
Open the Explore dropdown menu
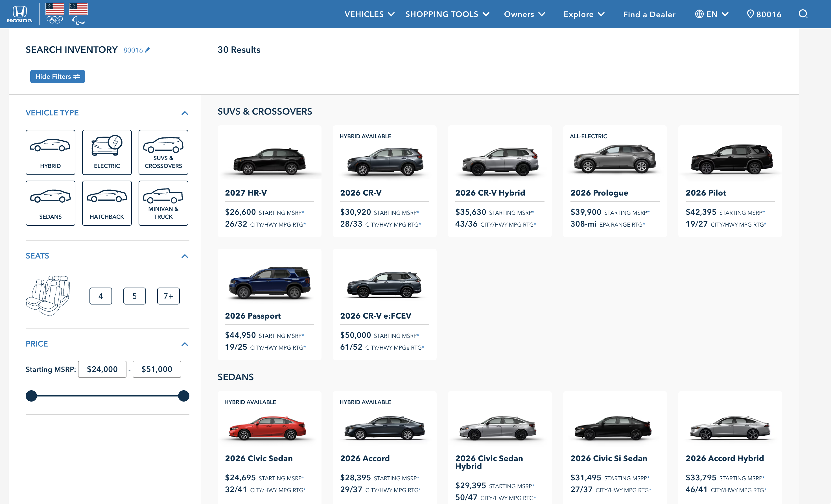(584, 14)
